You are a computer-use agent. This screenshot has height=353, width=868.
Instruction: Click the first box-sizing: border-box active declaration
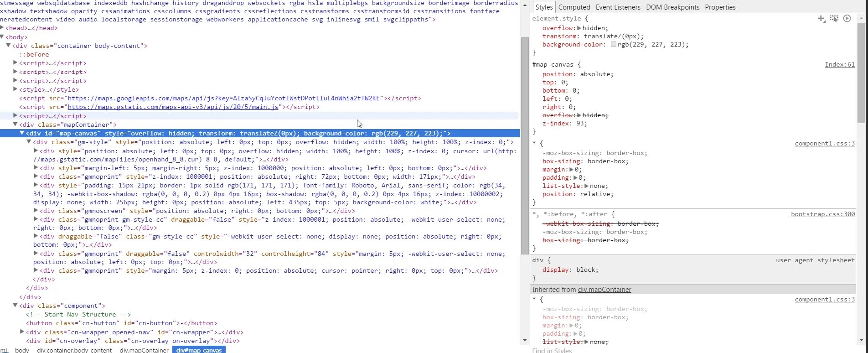(585, 161)
